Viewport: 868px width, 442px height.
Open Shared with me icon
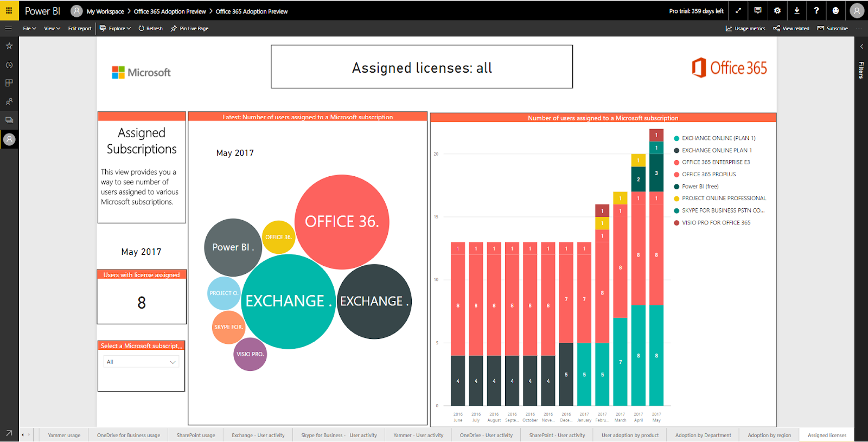[9, 101]
